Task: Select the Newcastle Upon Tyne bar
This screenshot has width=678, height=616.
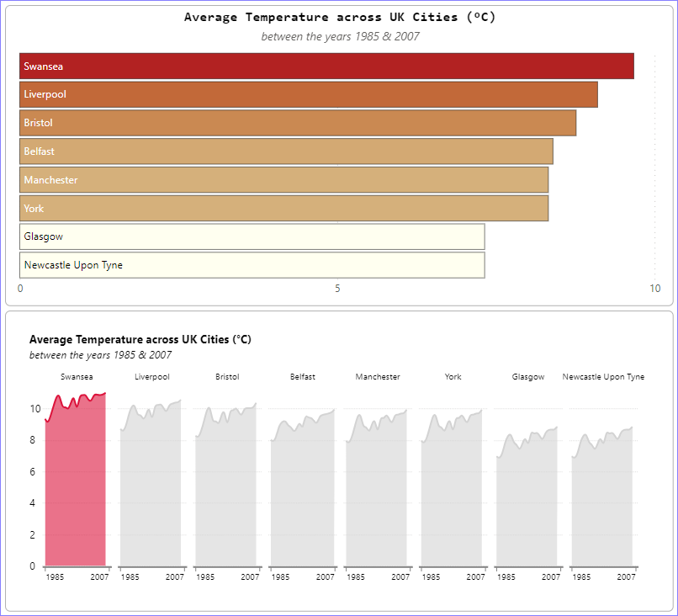Action: [252, 265]
